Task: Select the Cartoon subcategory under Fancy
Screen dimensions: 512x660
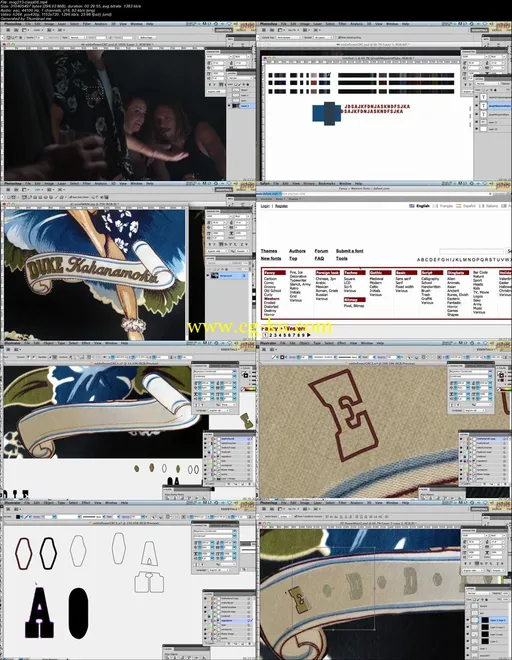Action: click(x=270, y=279)
